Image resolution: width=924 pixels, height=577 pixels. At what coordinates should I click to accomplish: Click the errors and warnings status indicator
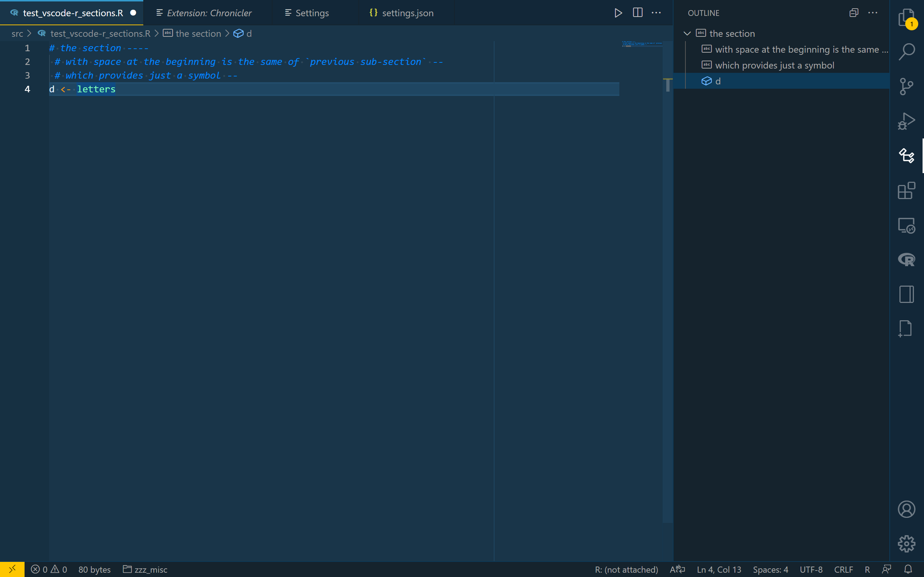tap(49, 569)
